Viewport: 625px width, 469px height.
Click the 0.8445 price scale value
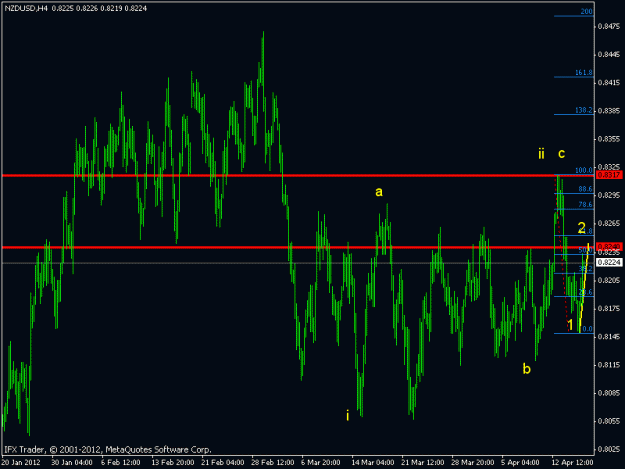point(609,55)
